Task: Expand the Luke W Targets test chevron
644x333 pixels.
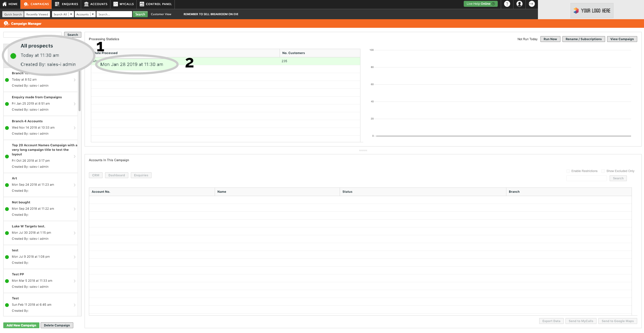Action: [75, 233]
